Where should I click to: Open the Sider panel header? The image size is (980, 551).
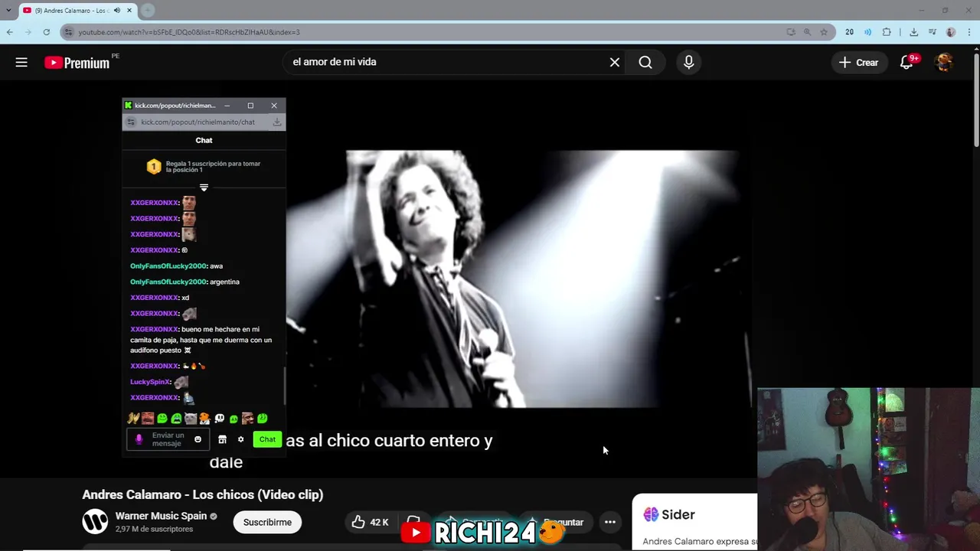669,514
